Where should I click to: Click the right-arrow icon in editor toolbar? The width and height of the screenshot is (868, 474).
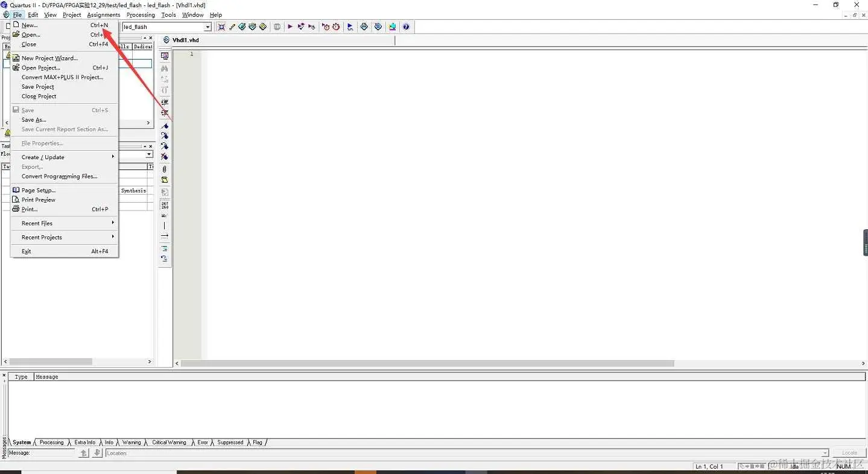[164, 236]
